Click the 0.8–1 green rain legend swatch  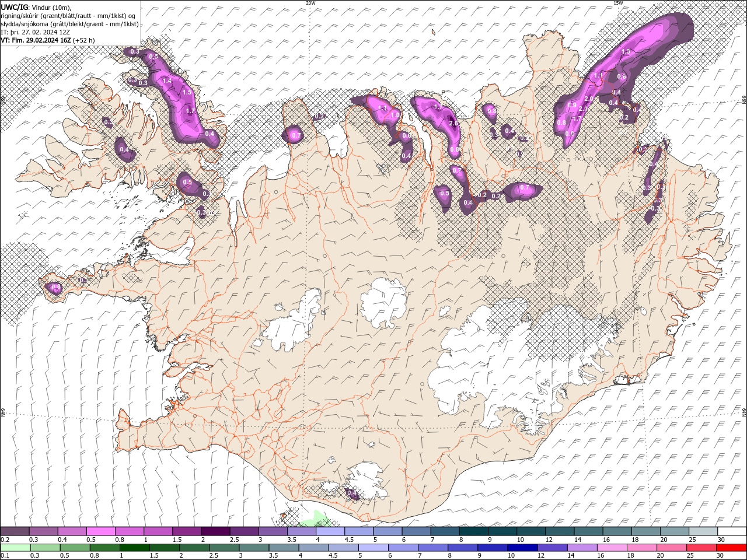coord(104,548)
